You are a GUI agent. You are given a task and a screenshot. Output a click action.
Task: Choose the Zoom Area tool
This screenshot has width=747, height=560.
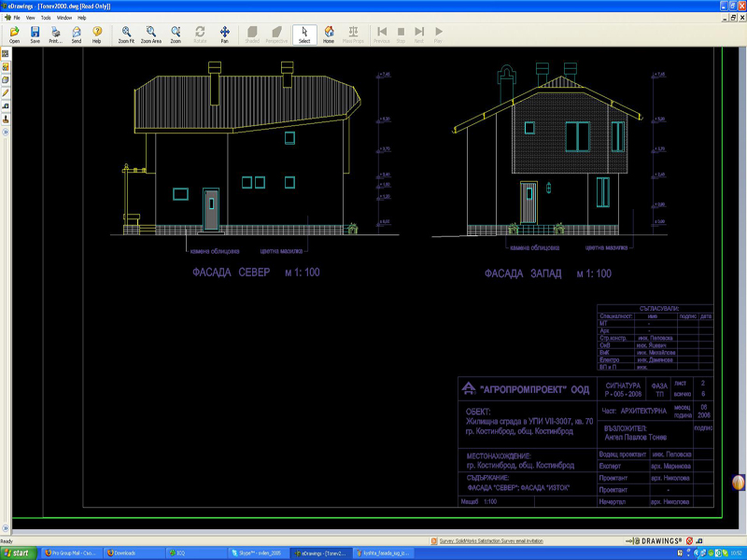click(151, 35)
